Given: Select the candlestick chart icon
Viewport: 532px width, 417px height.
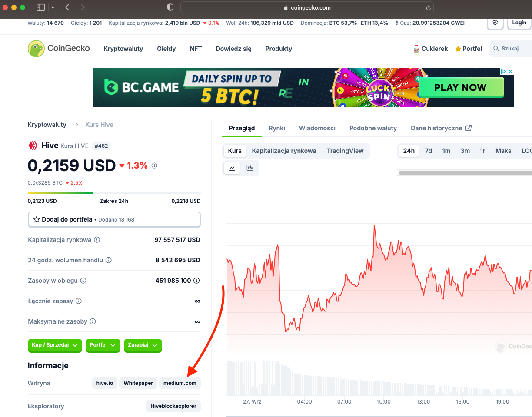Looking at the screenshot, I should [x=249, y=168].
